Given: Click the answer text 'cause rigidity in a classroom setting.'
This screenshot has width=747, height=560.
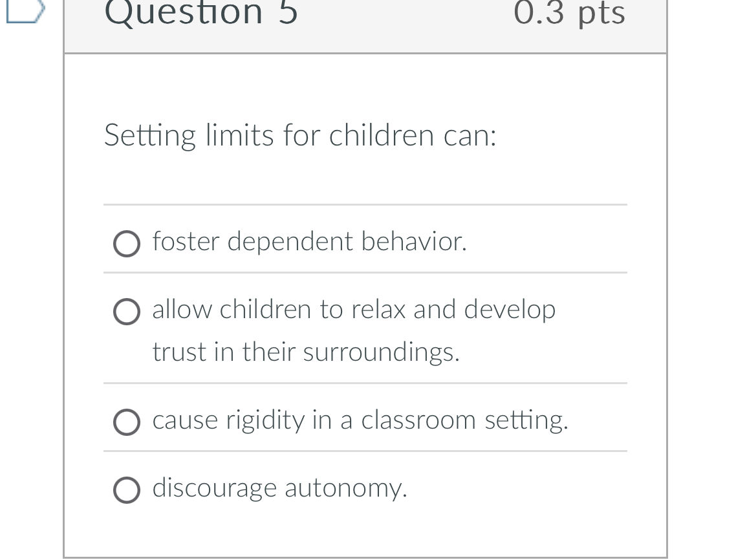Looking at the screenshot, I should 360,420.
